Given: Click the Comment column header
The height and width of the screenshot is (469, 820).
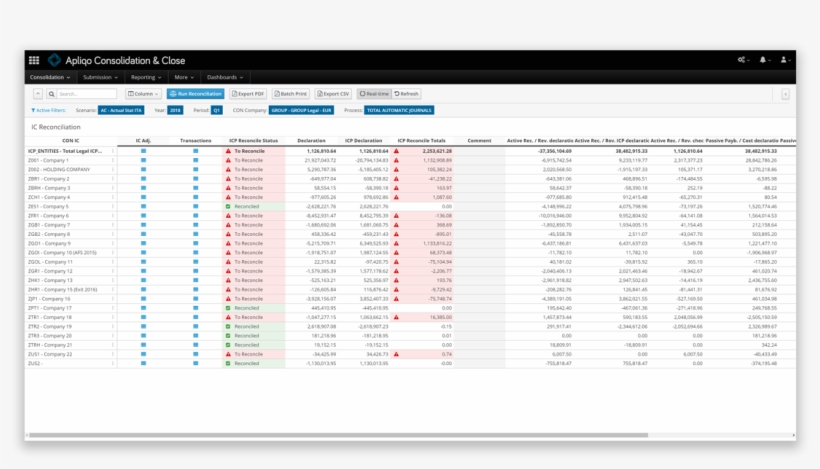Looking at the screenshot, I should (x=479, y=141).
